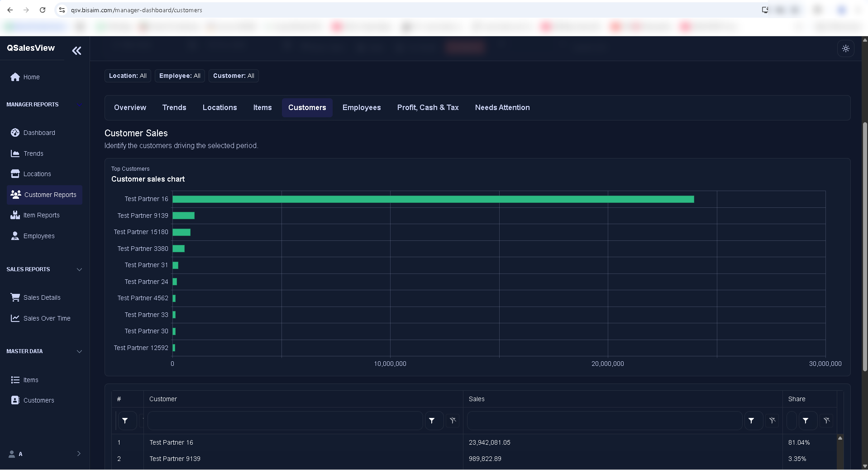Open the Dashboard palette icon
This screenshot has height=470, width=868.
tap(15, 133)
